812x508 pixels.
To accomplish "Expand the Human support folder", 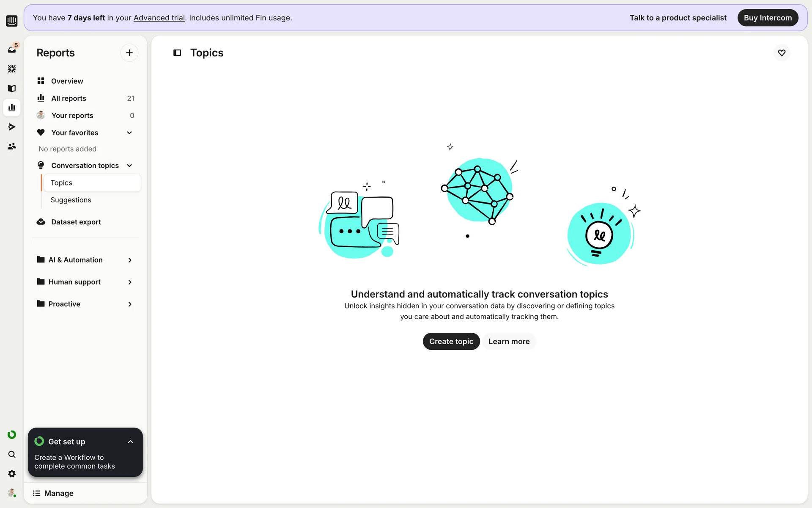I will click(129, 282).
